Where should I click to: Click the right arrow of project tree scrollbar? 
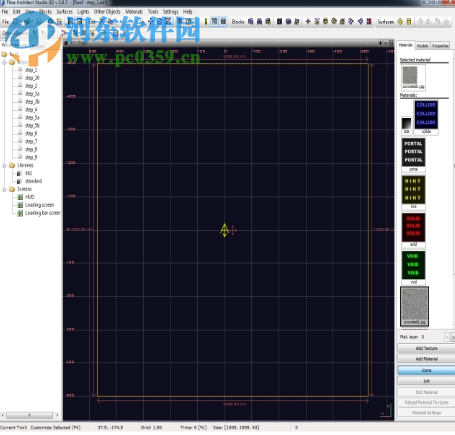[x=57, y=415]
